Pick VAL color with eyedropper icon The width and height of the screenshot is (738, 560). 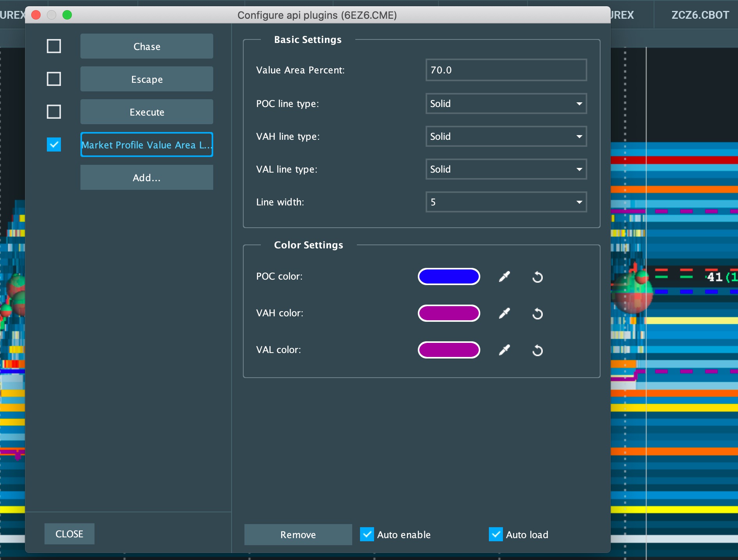pos(504,350)
